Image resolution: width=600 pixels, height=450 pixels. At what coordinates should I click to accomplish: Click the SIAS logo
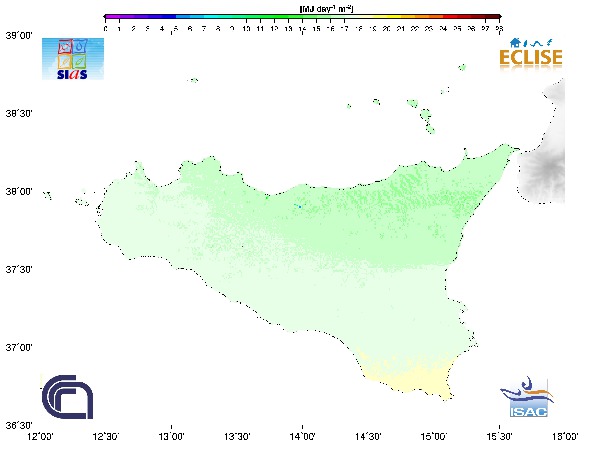tap(73, 59)
